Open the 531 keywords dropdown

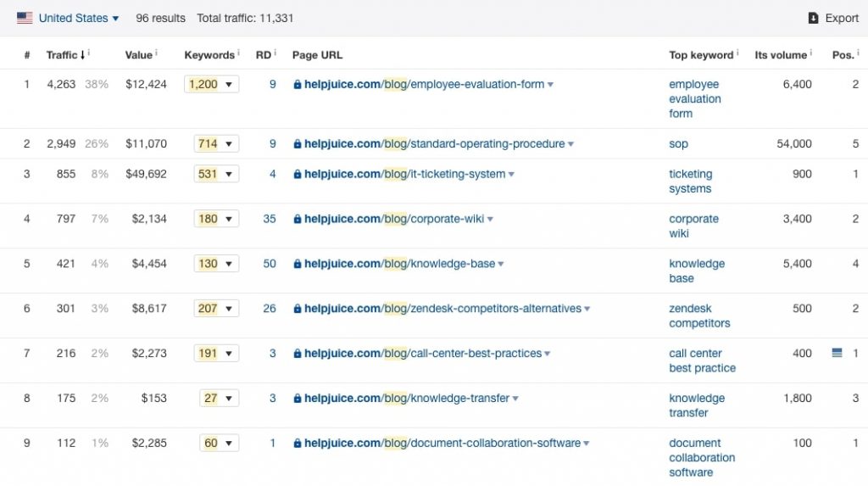[x=216, y=174]
